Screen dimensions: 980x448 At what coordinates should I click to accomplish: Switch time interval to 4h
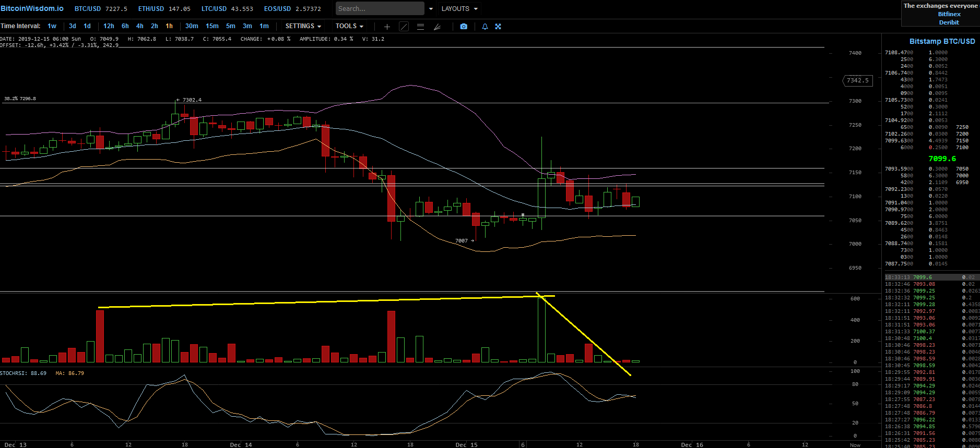pos(140,26)
